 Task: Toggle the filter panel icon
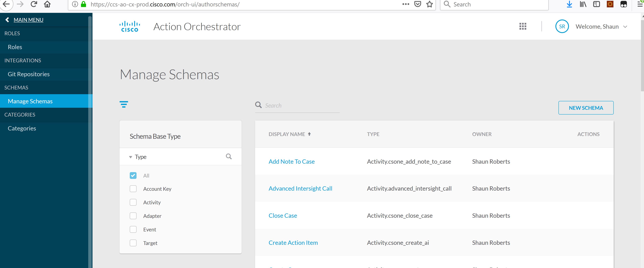(124, 104)
